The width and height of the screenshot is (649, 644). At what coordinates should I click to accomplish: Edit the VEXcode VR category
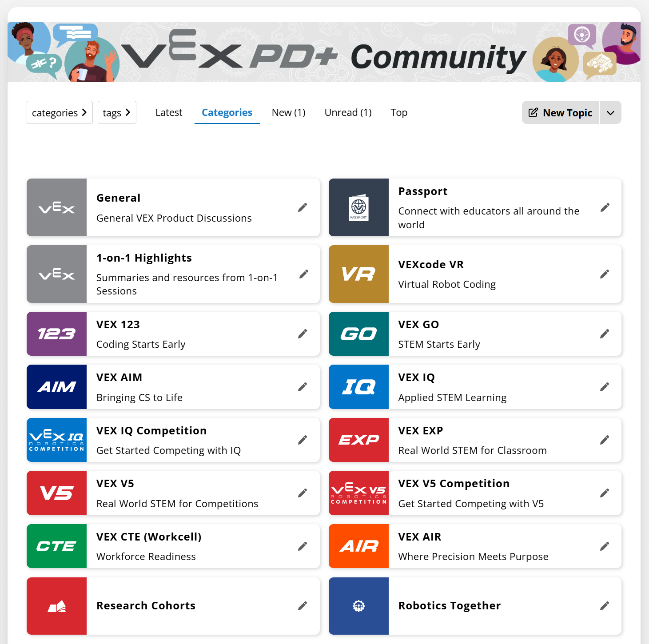point(605,274)
